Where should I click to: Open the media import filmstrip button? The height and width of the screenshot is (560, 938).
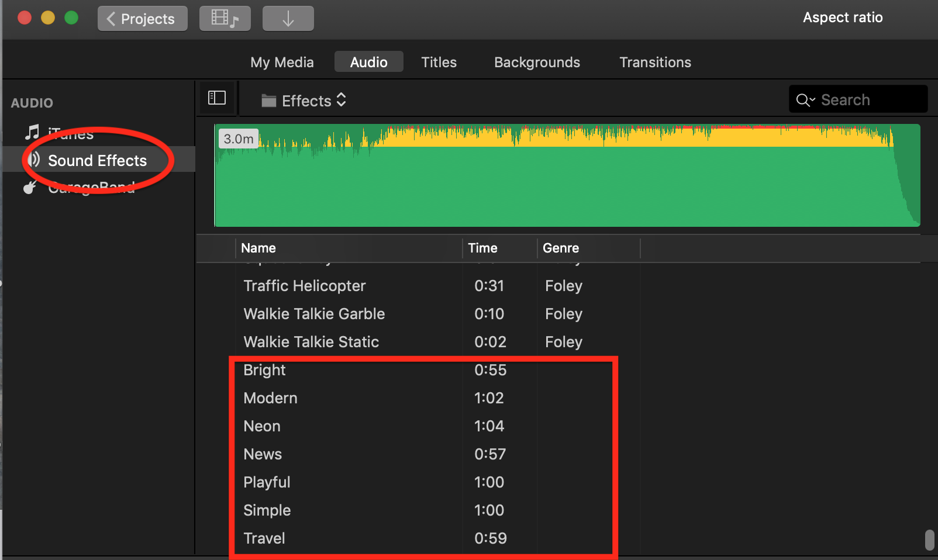point(225,19)
